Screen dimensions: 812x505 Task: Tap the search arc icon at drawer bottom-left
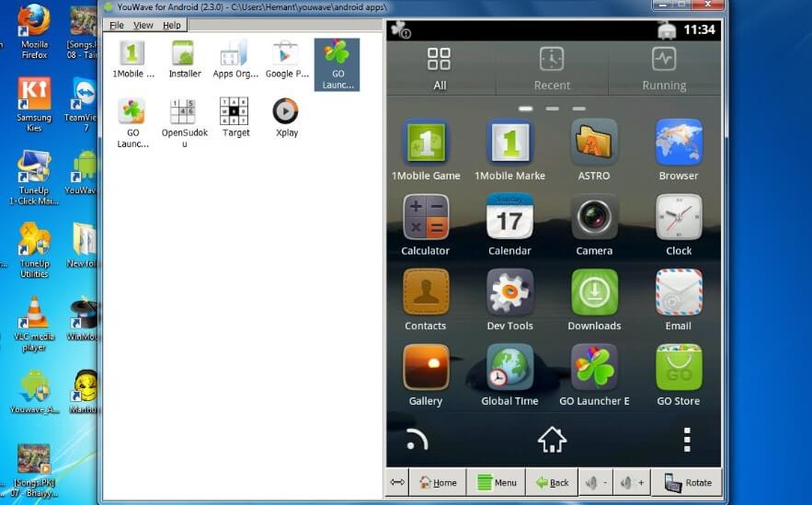click(417, 440)
